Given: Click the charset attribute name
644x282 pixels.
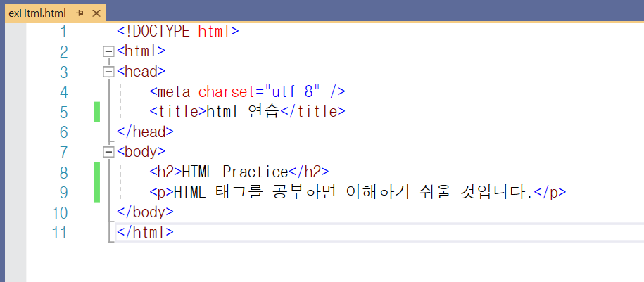Looking at the screenshot, I should click(227, 91).
